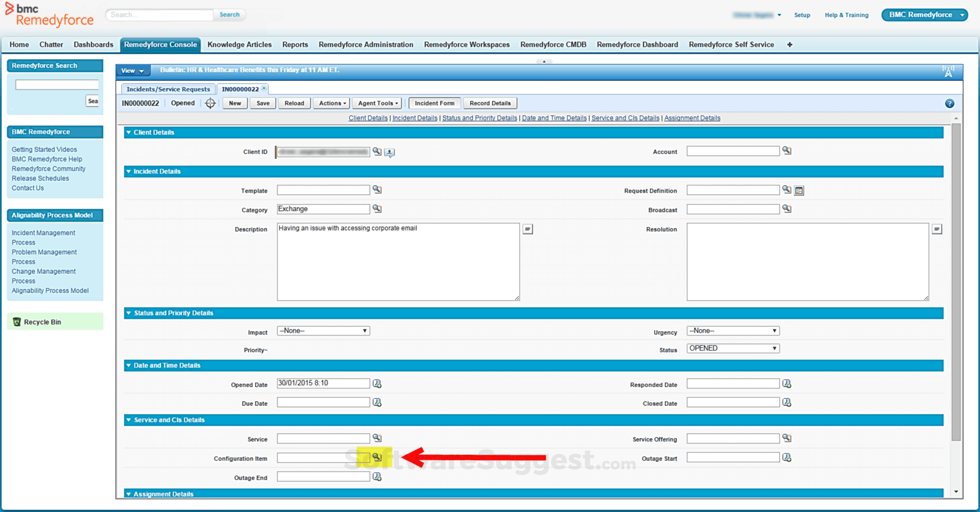This screenshot has height=512, width=980.
Task: Click the Configuration Item input field
Action: pos(324,457)
